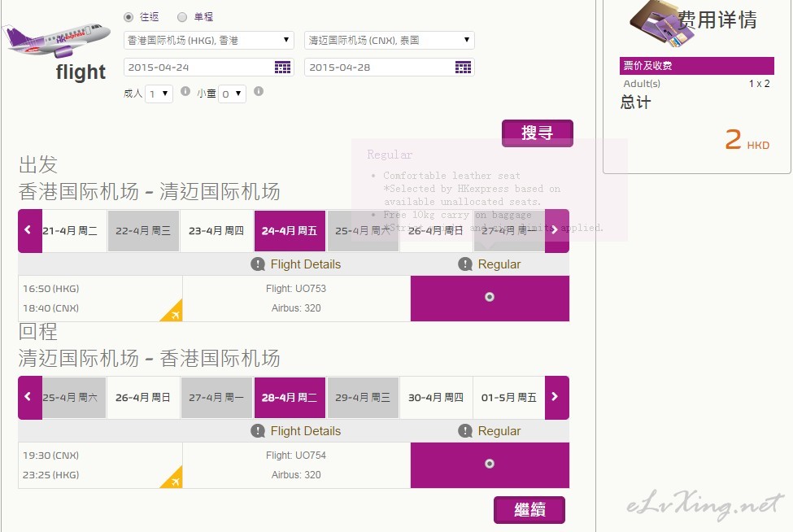Select the 往返 round-trip radio button
The width and height of the screenshot is (793, 532).
(x=129, y=17)
